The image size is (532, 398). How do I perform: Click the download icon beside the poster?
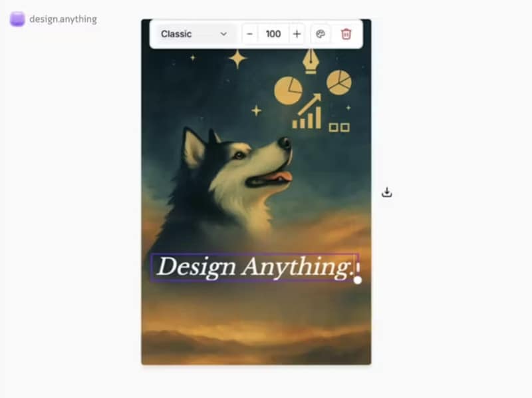click(387, 192)
